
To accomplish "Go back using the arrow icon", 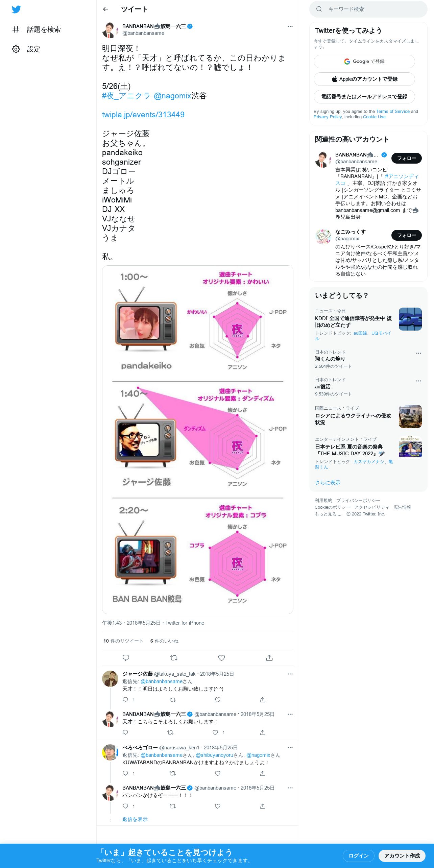I will 105,9.
